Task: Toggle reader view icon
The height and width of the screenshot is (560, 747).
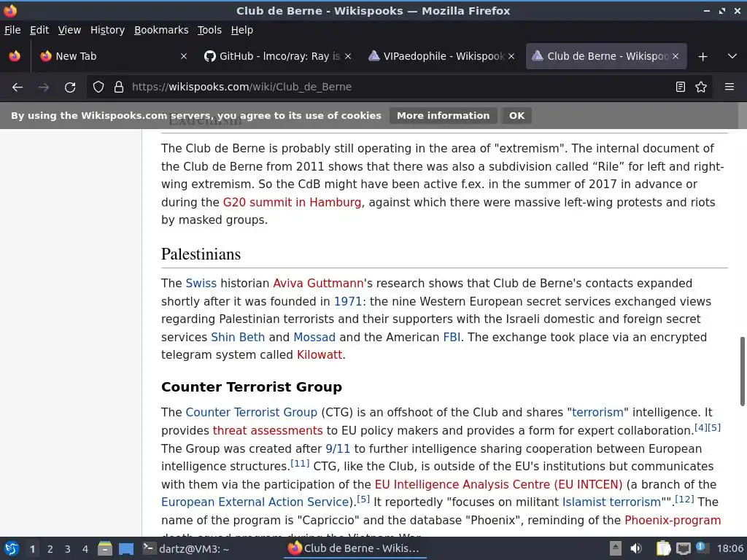Action: click(x=681, y=87)
